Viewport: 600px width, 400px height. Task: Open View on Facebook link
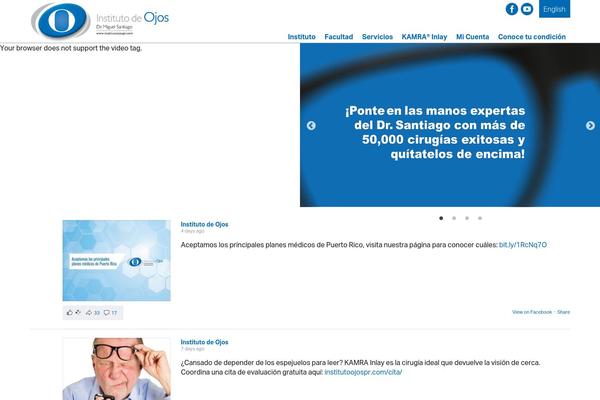(532, 312)
